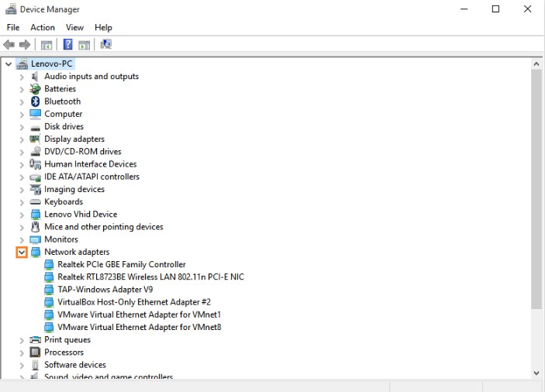Select the Human Interface Devices label
This screenshot has height=392, width=545.
click(91, 164)
